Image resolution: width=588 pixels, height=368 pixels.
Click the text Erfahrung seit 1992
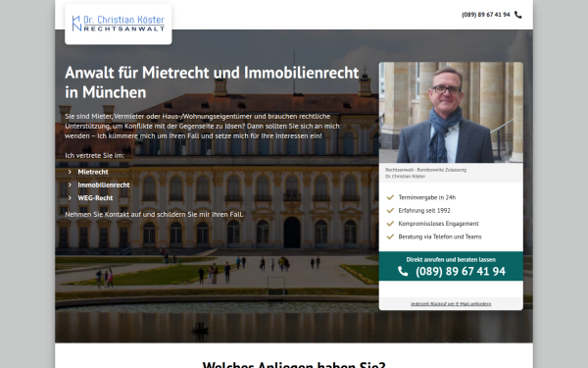pyautogui.click(x=424, y=210)
